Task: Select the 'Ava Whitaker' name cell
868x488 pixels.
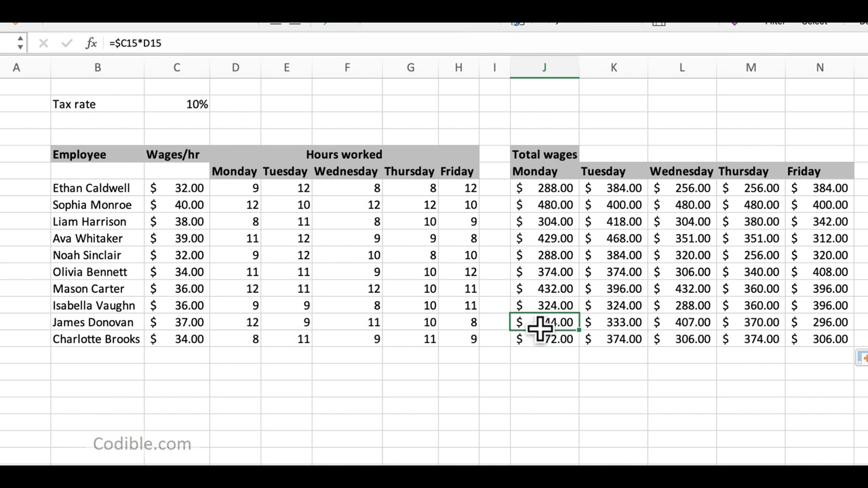Action: [98, 239]
